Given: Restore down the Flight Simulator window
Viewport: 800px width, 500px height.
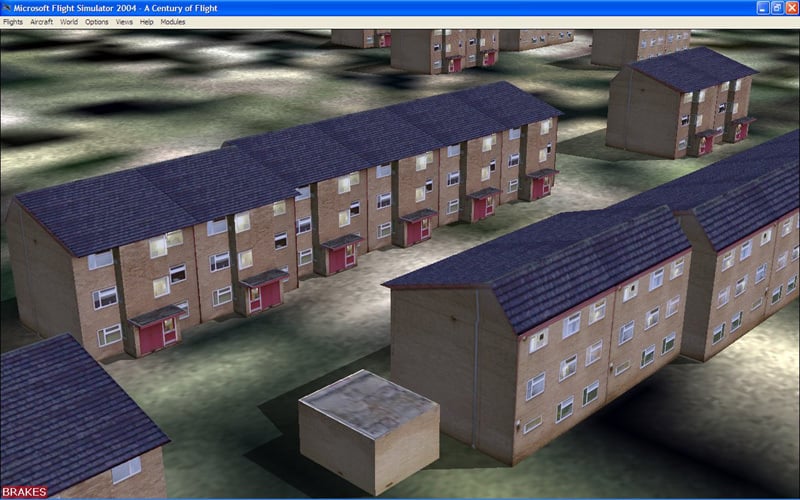Looking at the screenshot, I should [777, 8].
